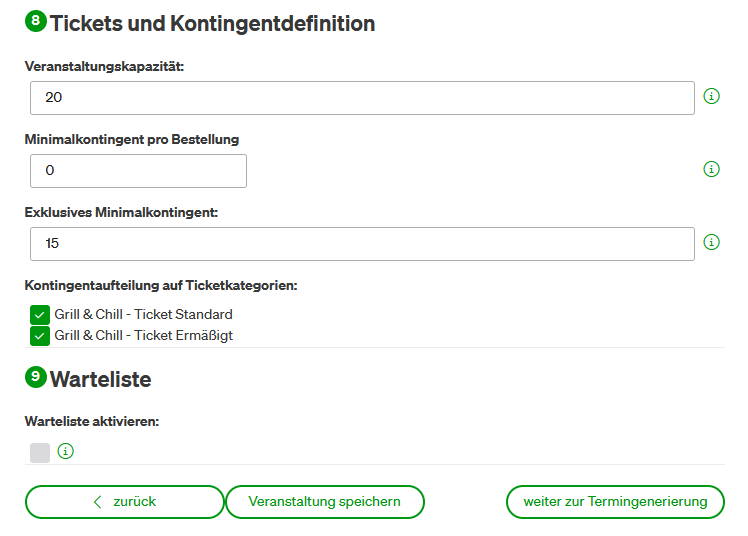Click Minimalkontingent pro Bestellung input field

coord(138,171)
